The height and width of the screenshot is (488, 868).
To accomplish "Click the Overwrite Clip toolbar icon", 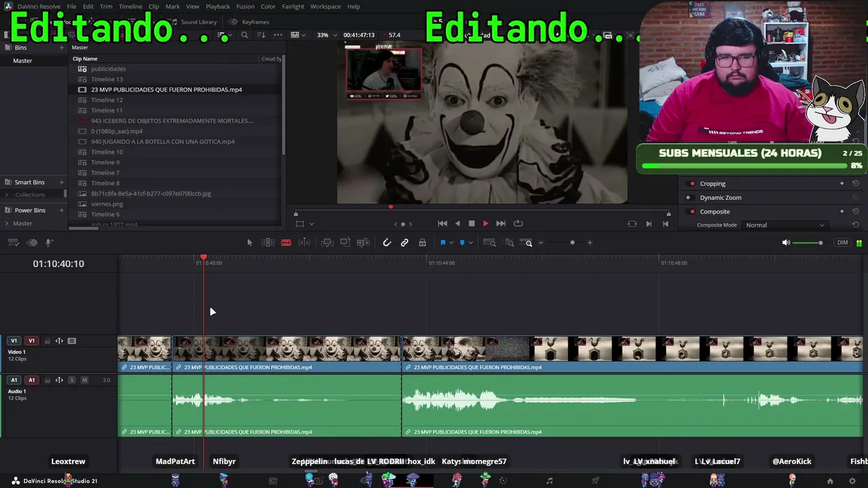I will coord(345,243).
